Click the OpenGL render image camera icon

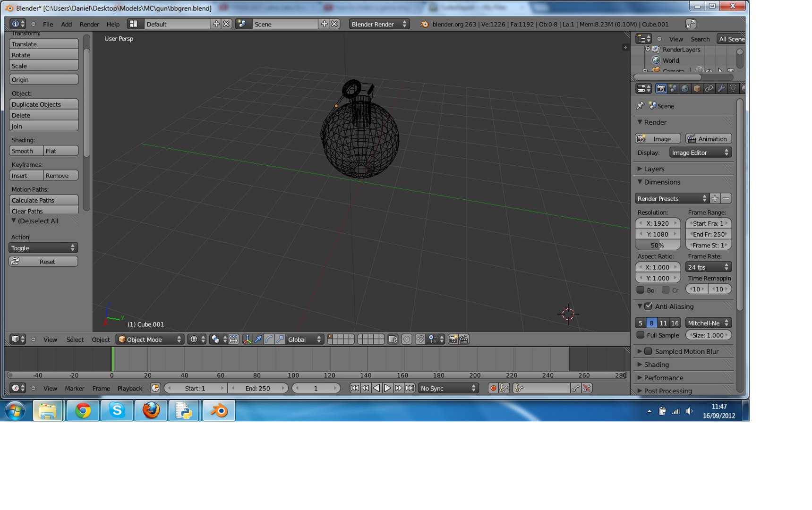coord(453,339)
